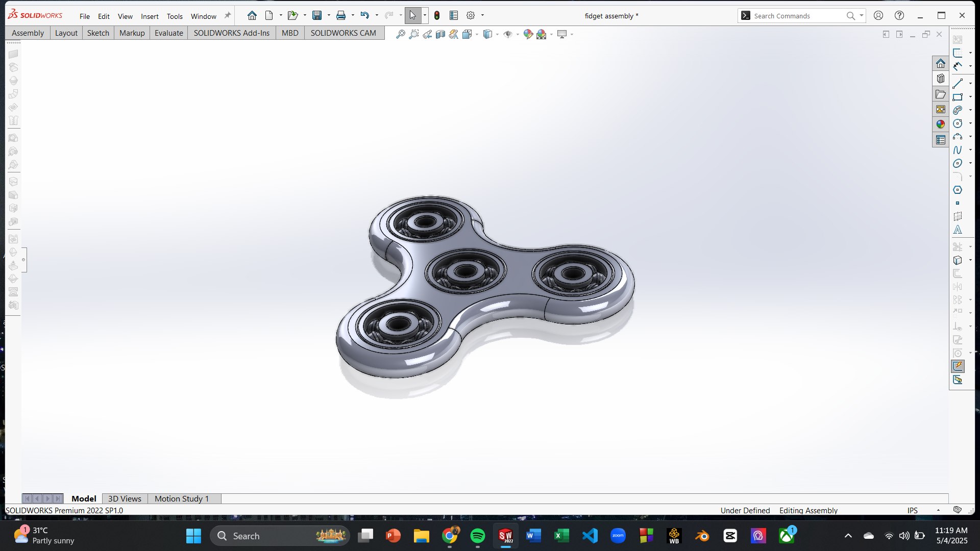Open Design Library task pane tab

point(940,79)
